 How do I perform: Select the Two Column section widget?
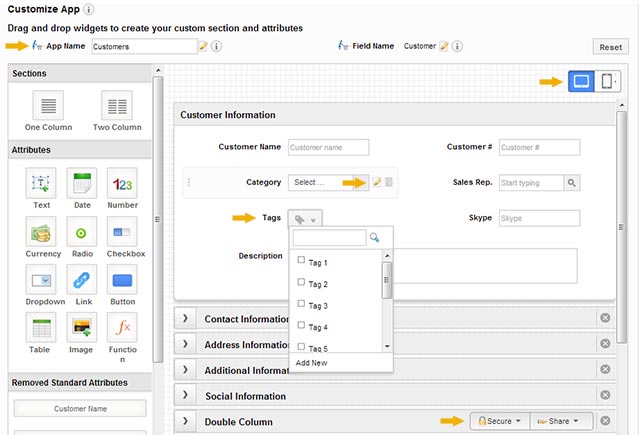(x=116, y=105)
